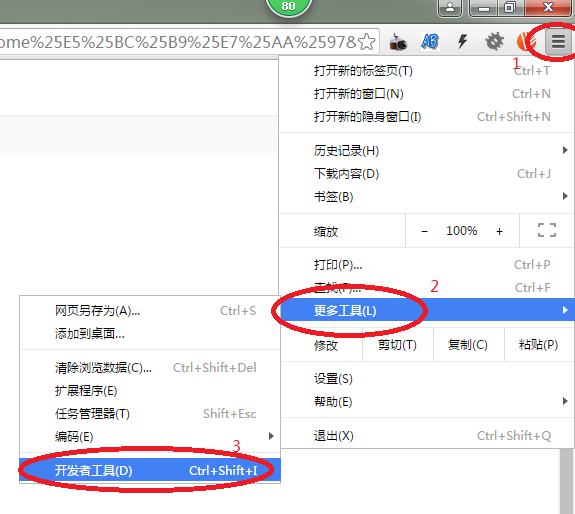Screen dimensions: 575x514
Task: Expand the More tools (L) submenu
Action: 427,311
